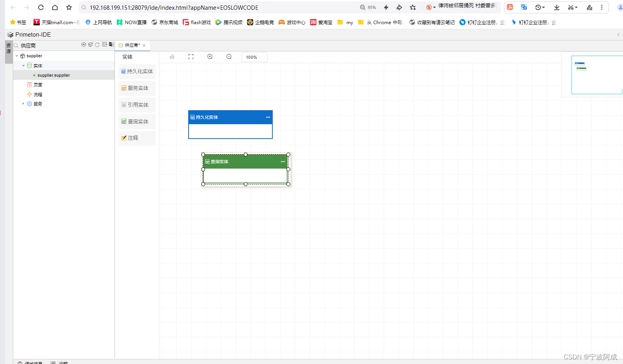This screenshot has height=364, width=623.
Task: Click the refresh icon in resource panel
Action: click(x=97, y=45)
